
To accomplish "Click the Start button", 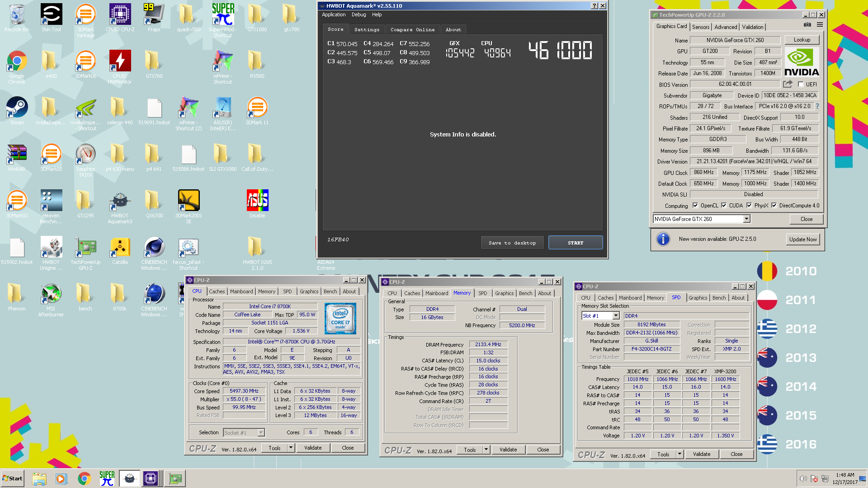I will pyautogui.click(x=13, y=479).
